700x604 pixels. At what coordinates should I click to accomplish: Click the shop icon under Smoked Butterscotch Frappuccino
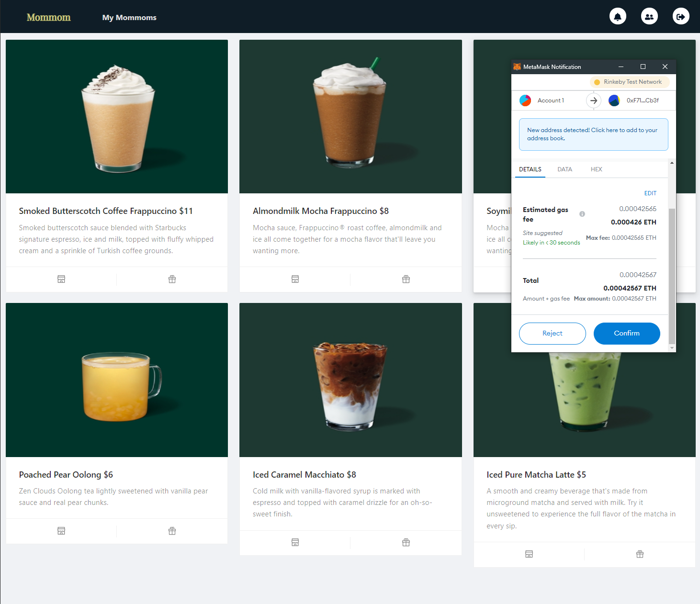61,279
